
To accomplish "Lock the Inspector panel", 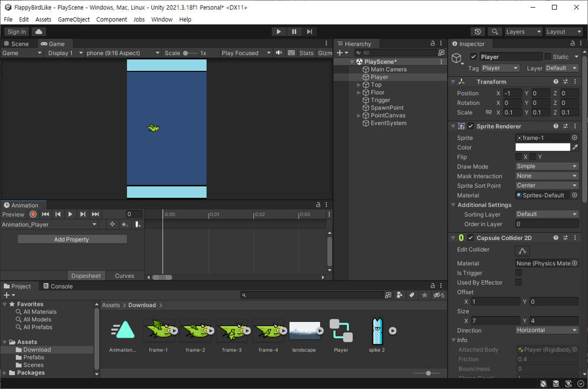I will coord(573,43).
